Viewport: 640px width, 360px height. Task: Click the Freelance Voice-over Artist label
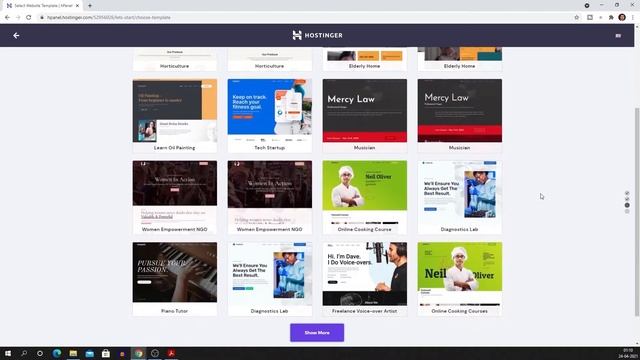364,311
